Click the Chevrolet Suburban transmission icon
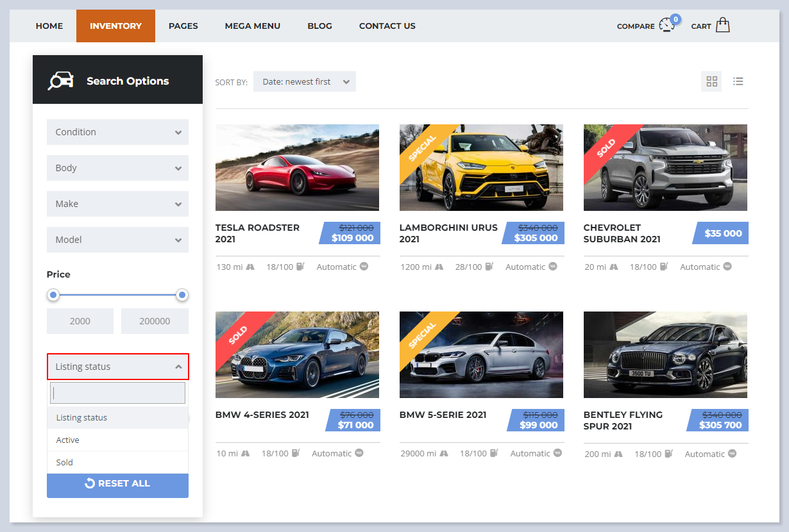This screenshot has height=532, width=789. click(727, 267)
